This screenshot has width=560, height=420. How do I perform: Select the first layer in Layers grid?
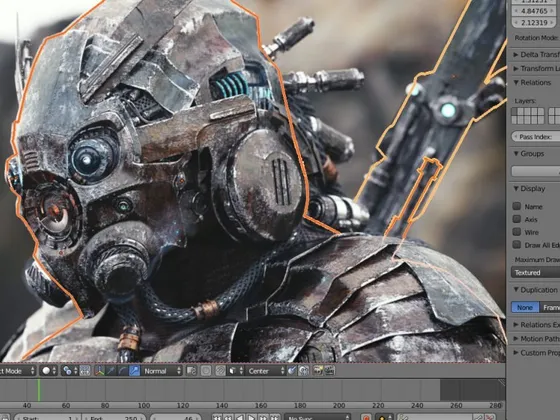(514, 112)
